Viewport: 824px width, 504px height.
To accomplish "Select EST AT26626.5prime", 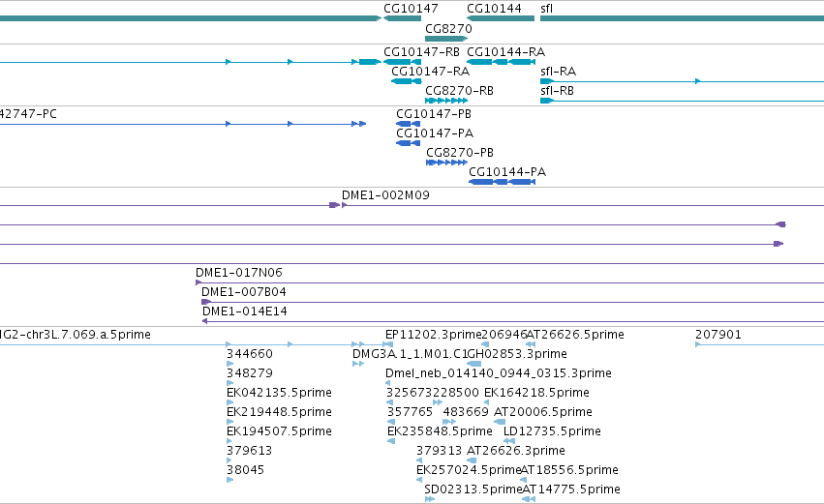I will click(575, 335).
